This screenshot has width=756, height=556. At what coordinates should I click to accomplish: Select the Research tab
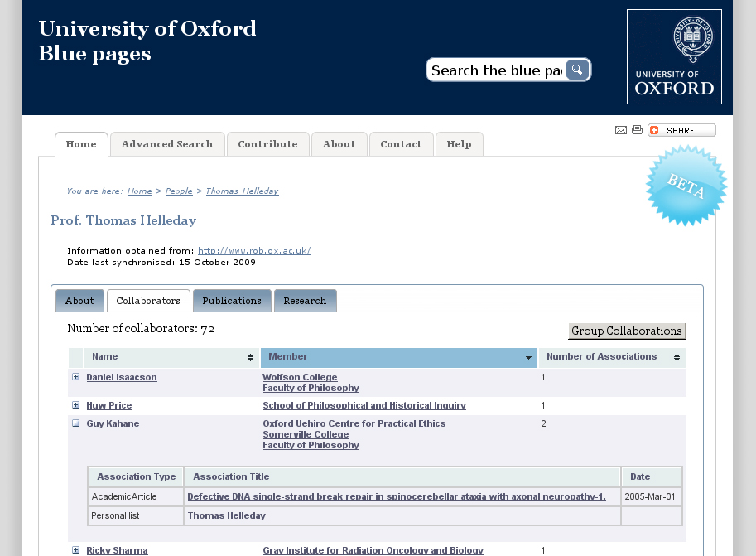coord(305,300)
